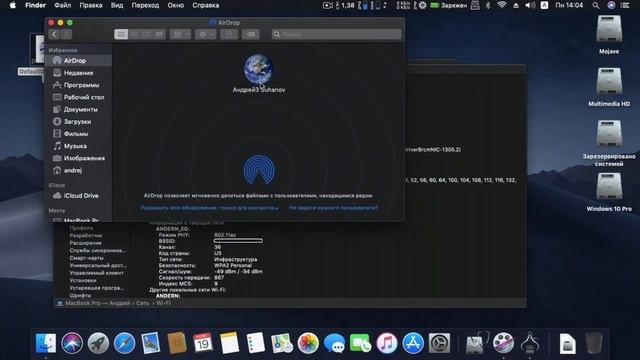
Task: Open Фильмы in the sidebar
Action: (78, 134)
